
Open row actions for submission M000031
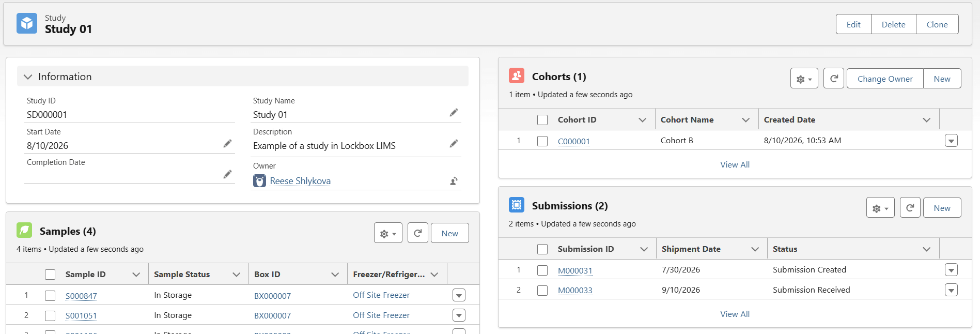(951, 270)
